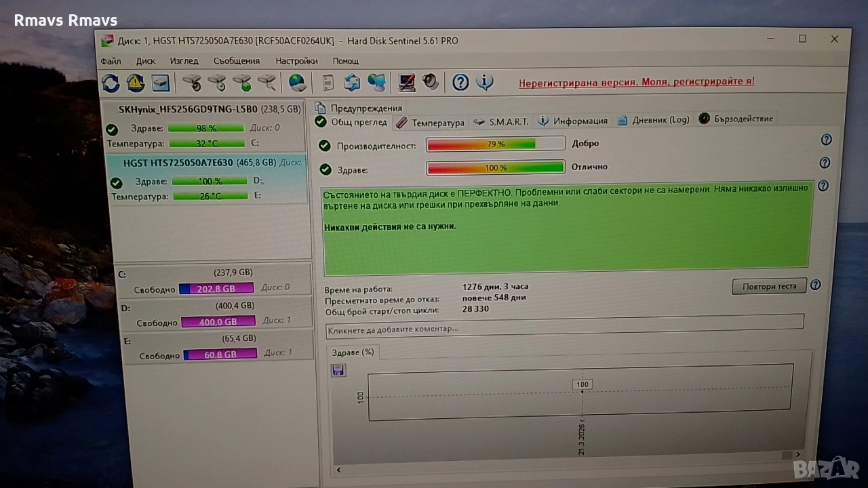
Task: Open the Съобщения menu
Action: click(x=237, y=61)
